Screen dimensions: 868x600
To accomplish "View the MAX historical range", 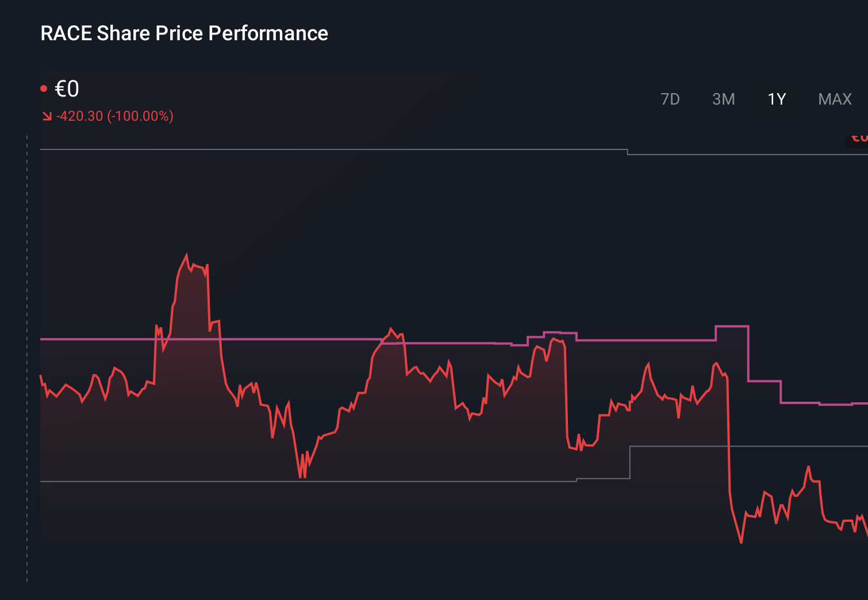I will click(x=834, y=99).
